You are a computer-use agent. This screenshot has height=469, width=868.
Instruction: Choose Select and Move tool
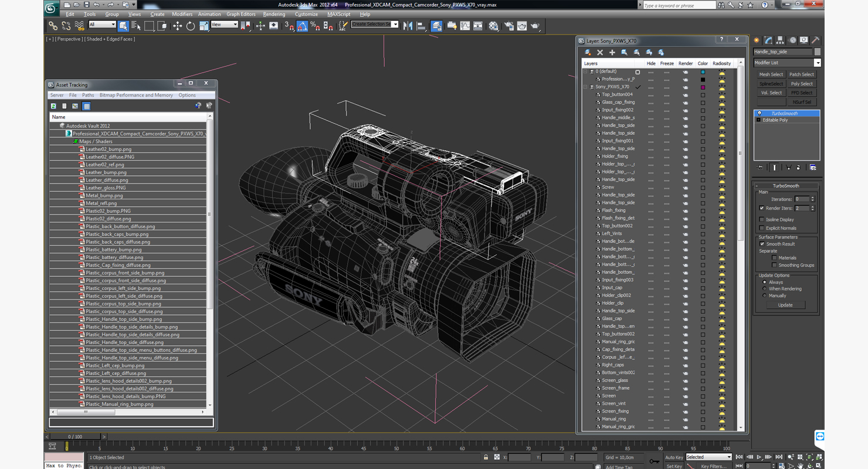point(177,26)
